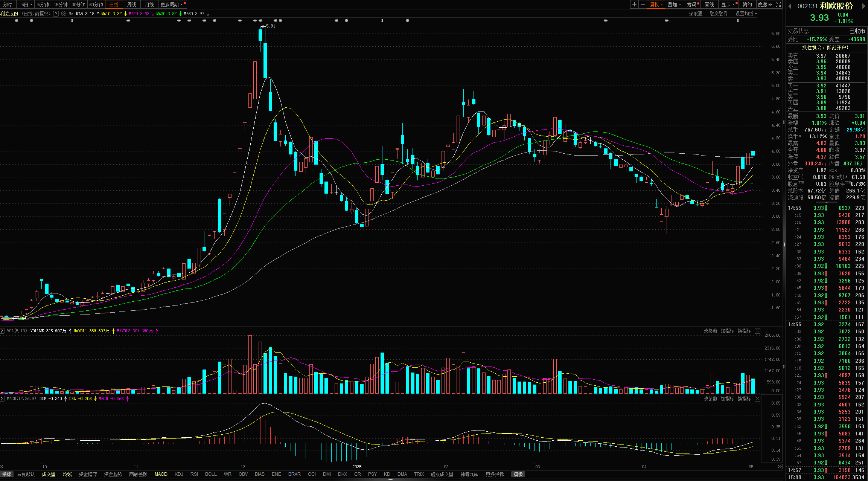Switch to 5分钟 period tab
The height and width of the screenshot is (481, 868).
pos(43,5)
